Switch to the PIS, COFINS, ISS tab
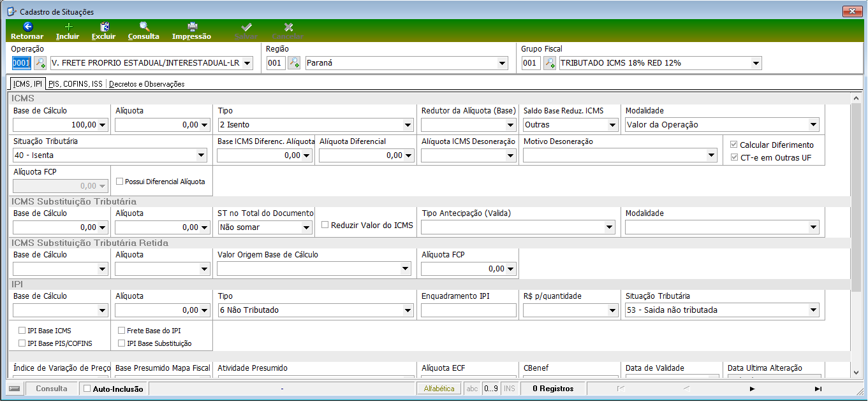Screen dimensions: 868x402 click(x=75, y=84)
